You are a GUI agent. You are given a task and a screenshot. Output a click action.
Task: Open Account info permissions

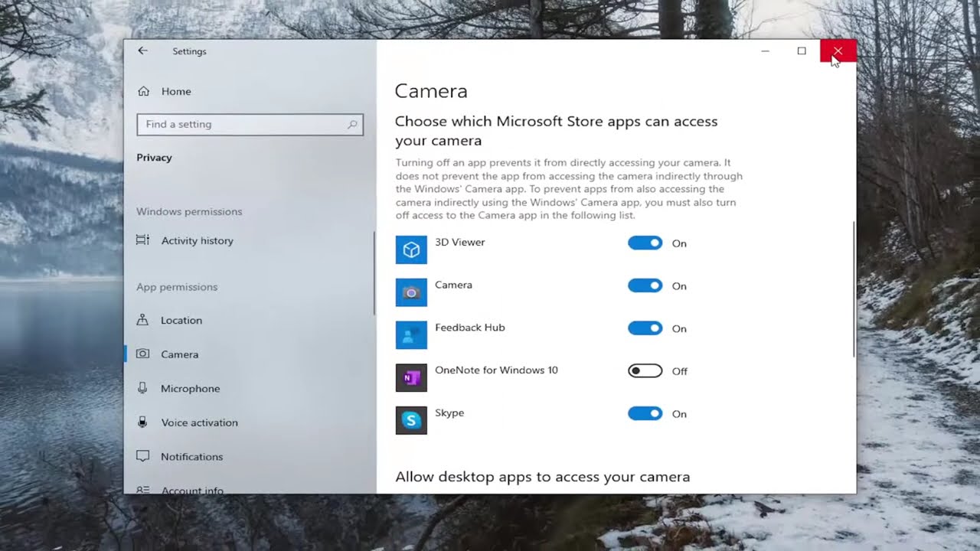click(x=192, y=490)
